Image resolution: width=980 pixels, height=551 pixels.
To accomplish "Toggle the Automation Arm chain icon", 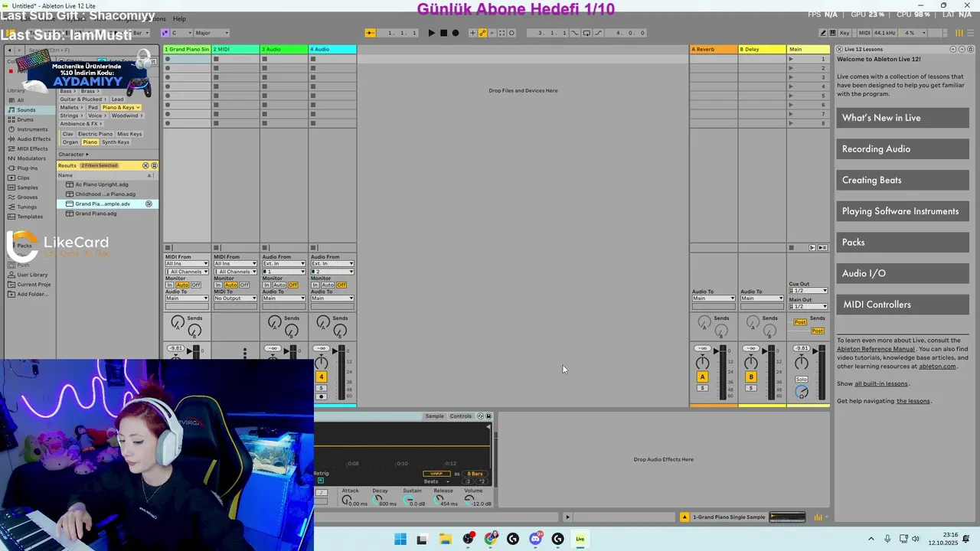I will tap(483, 33).
